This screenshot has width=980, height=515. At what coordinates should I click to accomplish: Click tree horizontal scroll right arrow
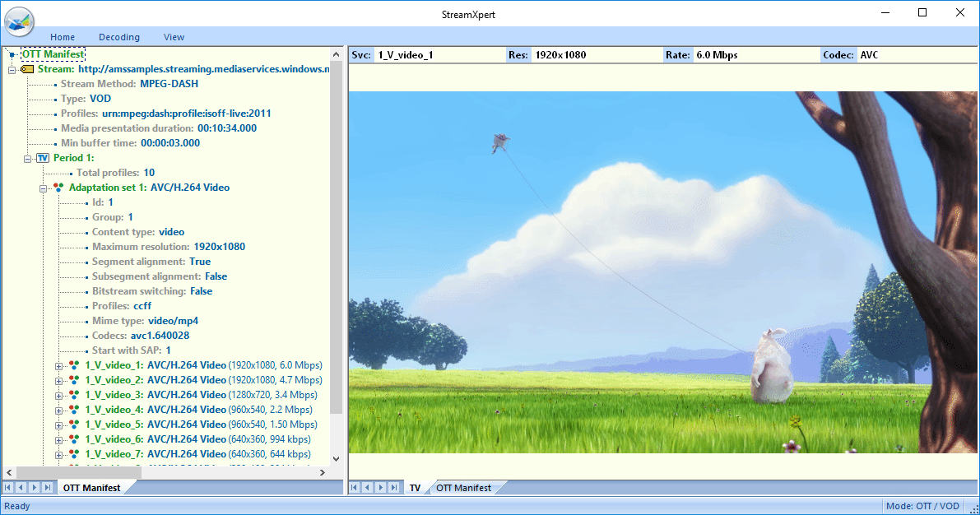tap(323, 472)
